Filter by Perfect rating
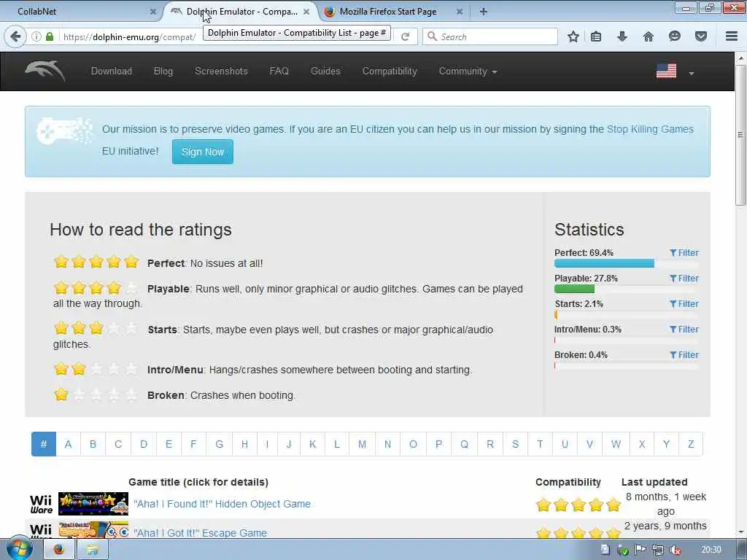The width and height of the screenshot is (747, 560). click(x=684, y=253)
